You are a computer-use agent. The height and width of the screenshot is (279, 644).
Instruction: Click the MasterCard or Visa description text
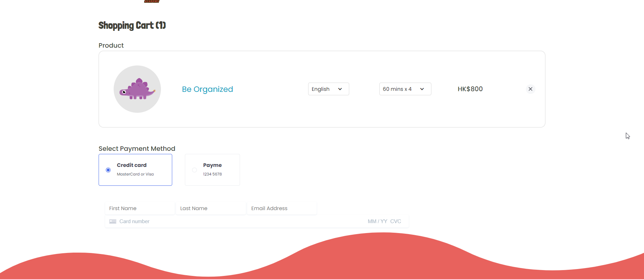coord(135,174)
